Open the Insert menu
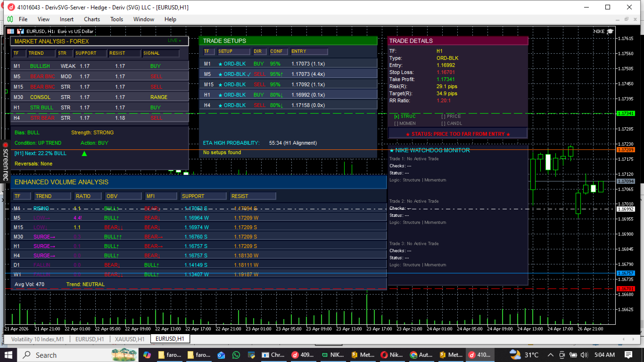Viewport: 644px width, 362px height. (x=66, y=19)
